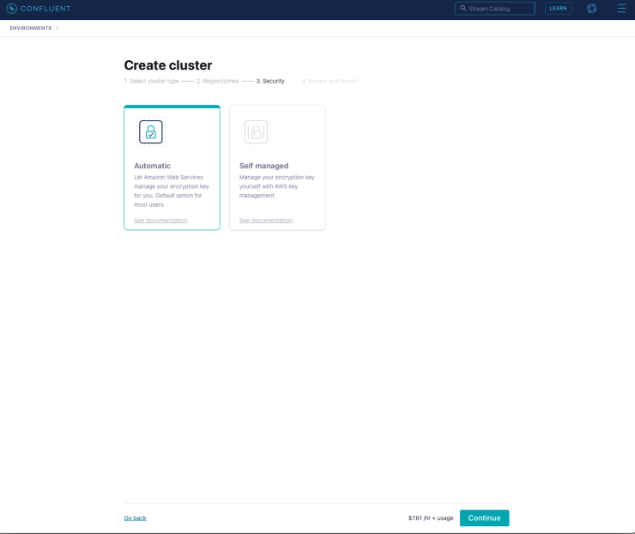Image resolution: width=635 pixels, height=534 pixels.
Task: Focus the Stream Catalog search field
Action: (x=495, y=9)
